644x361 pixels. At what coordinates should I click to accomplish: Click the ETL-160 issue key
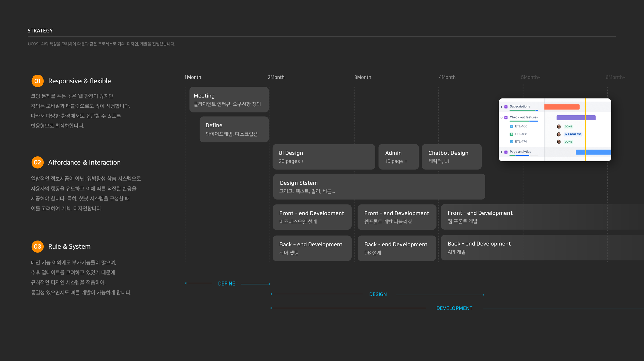click(x=521, y=126)
